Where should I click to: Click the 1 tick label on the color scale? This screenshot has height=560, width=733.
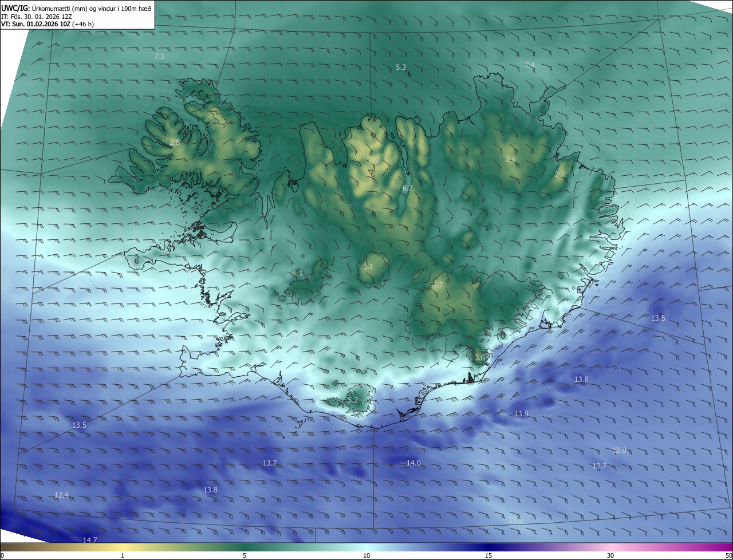coord(123,555)
